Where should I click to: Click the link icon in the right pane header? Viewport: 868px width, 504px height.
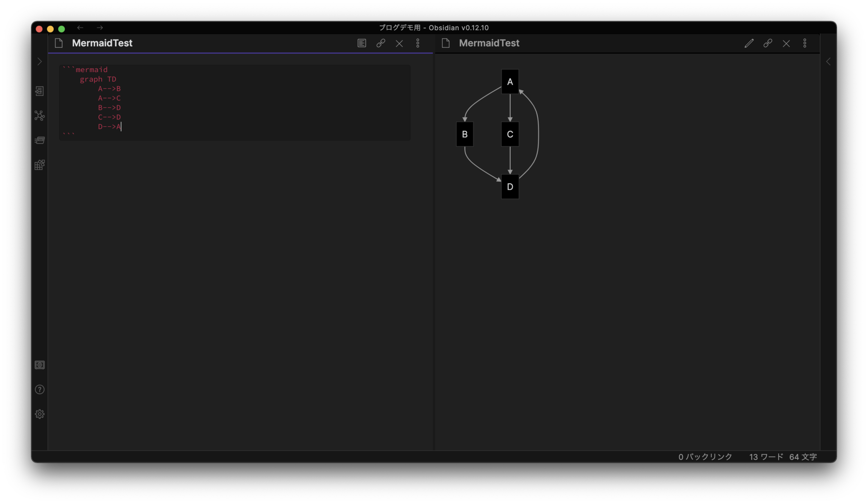768,43
